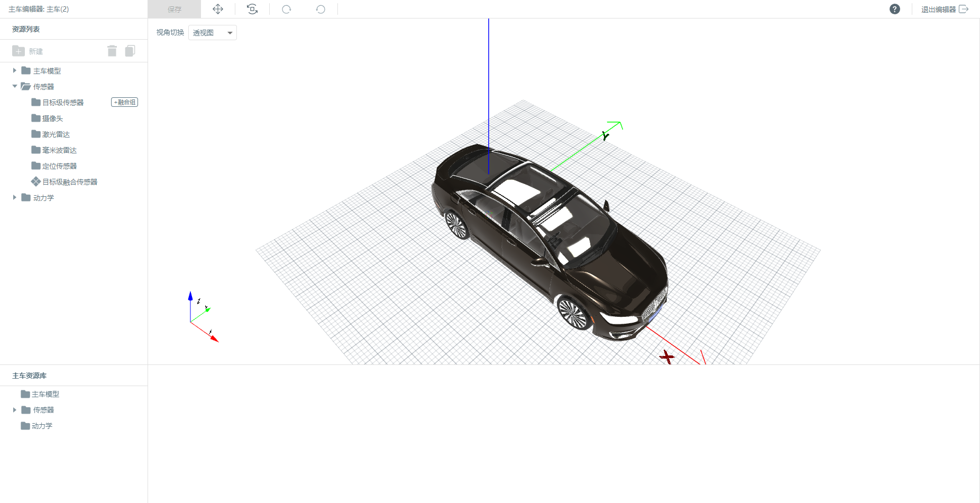
Task: Select the move/translate tool icon
Action: [x=218, y=9]
